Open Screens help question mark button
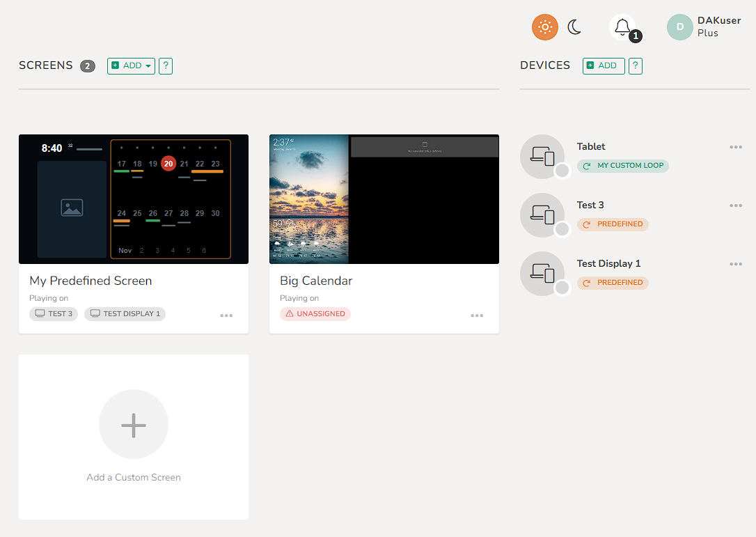Image resolution: width=756 pixels, height=537 pixels. pyautogui.click(x=166, y=65)
